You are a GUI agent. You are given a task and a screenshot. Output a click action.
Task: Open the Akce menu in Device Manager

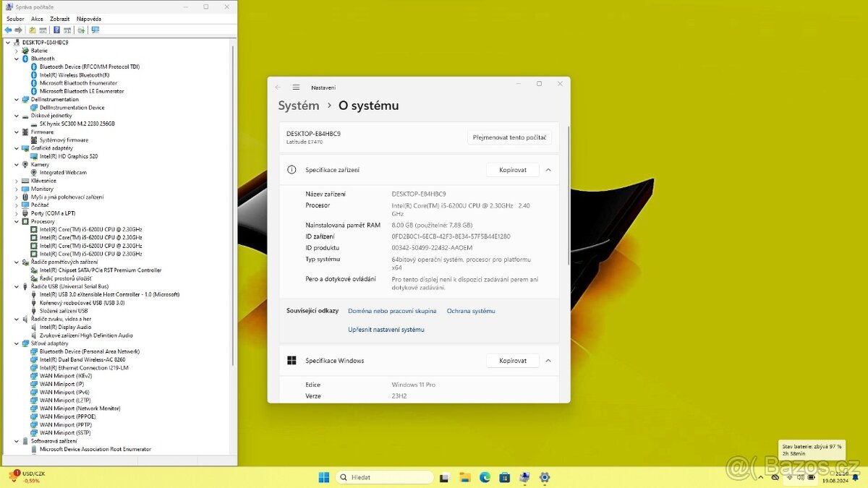point(37,18)
